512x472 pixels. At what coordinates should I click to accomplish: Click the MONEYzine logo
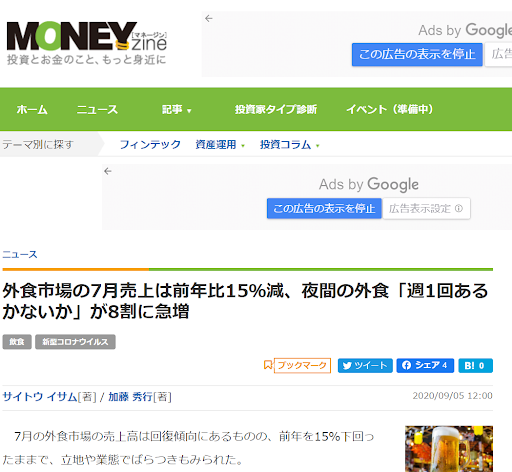87,42
